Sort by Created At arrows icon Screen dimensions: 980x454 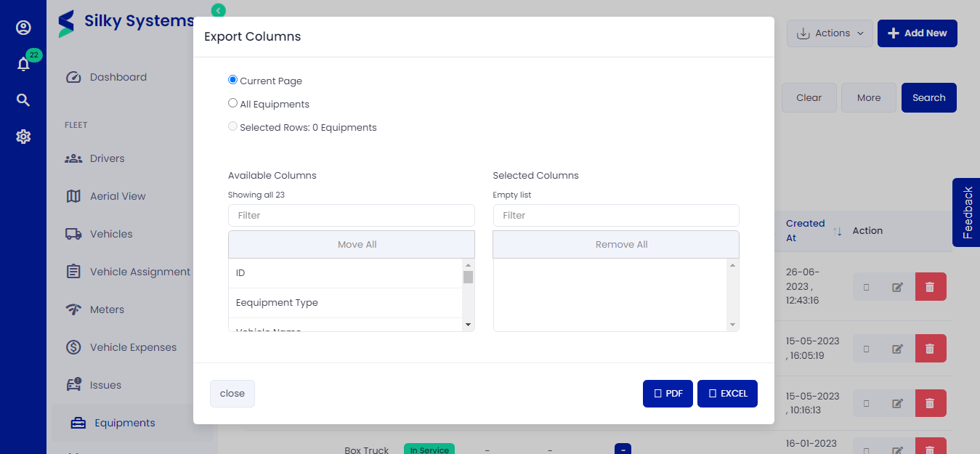coord(838,231)
